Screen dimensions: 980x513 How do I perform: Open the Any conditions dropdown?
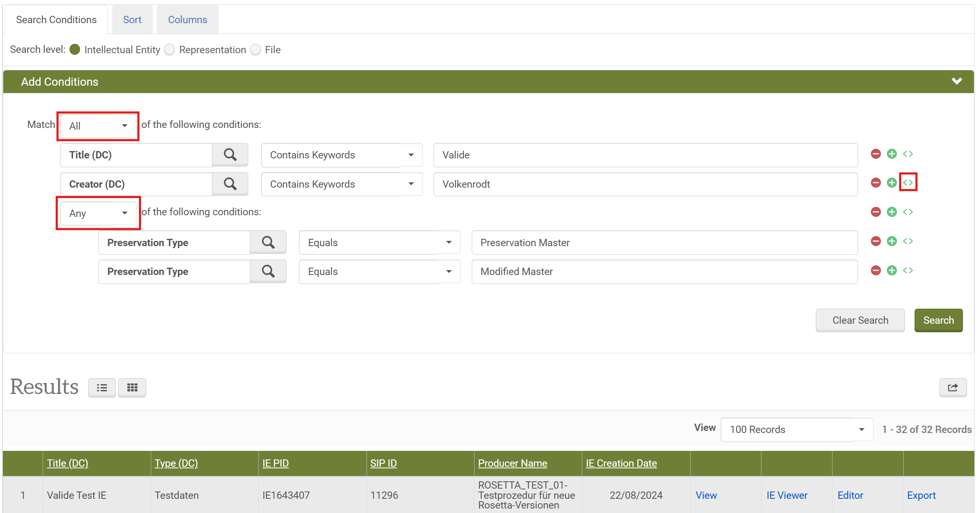[x=98, y=213]
